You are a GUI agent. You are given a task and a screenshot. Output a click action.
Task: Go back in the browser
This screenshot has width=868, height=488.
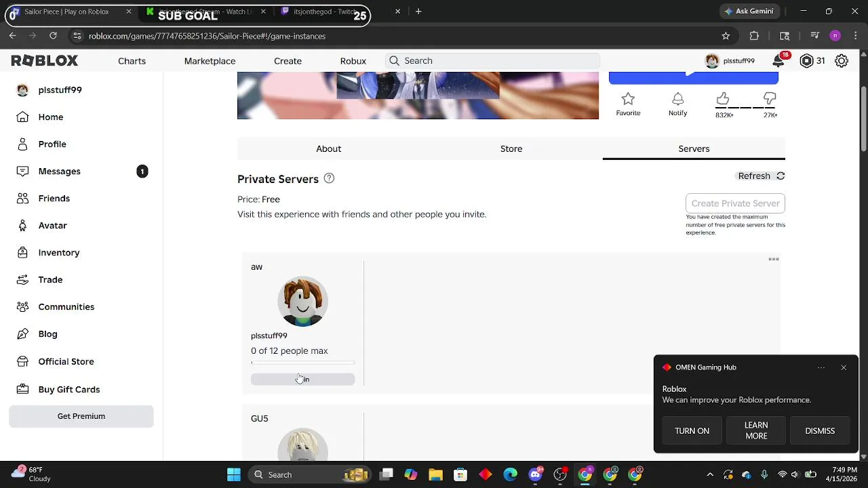[x=12, y=36]
